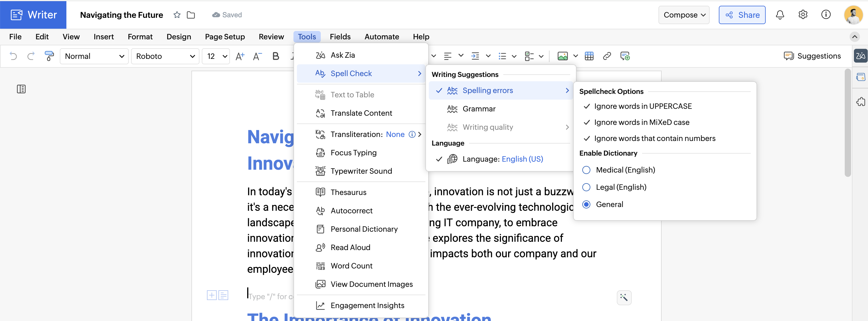
Task: Click the magic wand icon in document
Action: point(624,297)
